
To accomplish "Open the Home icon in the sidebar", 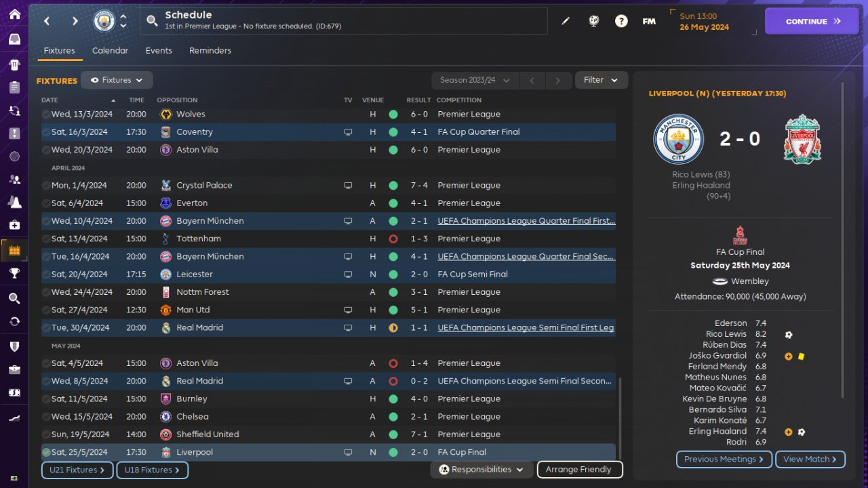I will coord(14,14).
